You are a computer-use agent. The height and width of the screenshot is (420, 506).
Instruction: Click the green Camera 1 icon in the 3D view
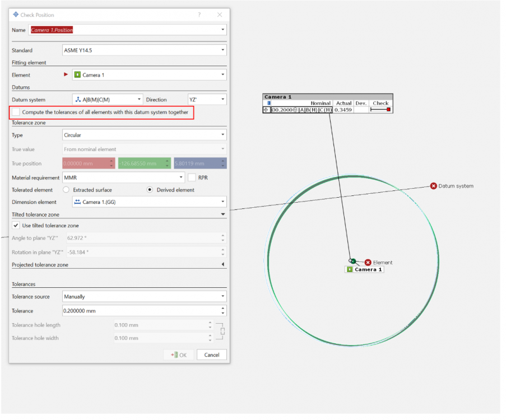(350, 269)
